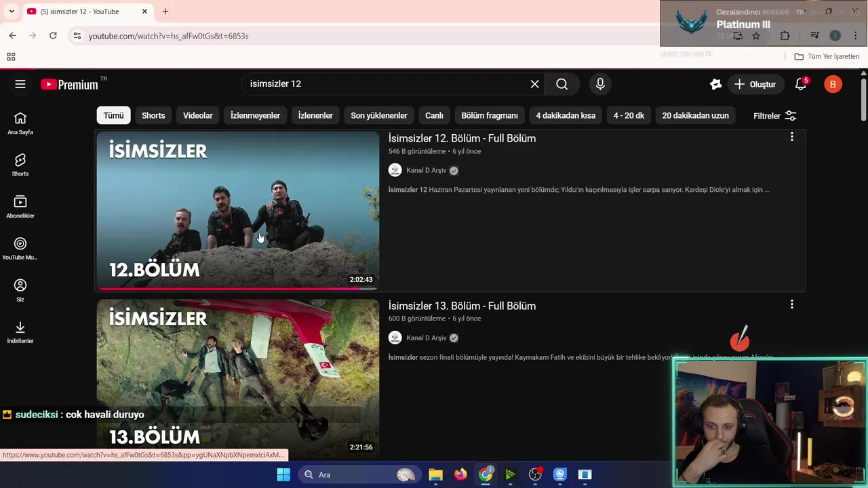Viewport: 868px width, 488px height.
Task: Open notifications bell
Action: (801, 84)
